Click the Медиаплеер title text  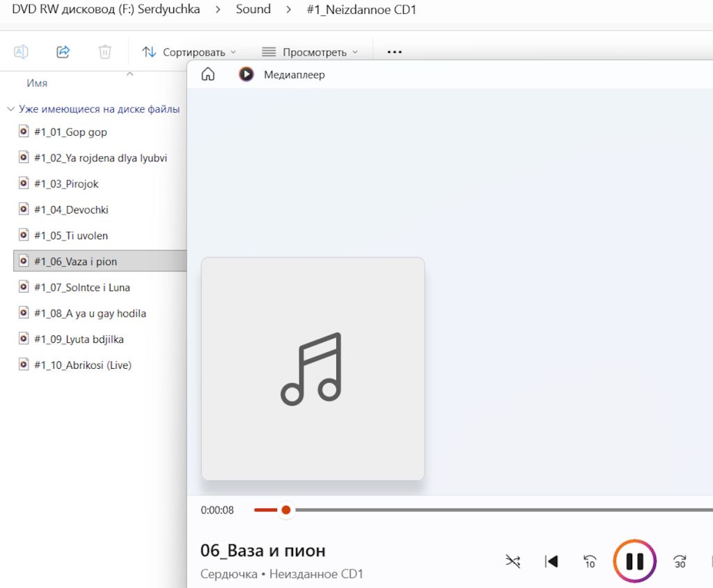pyautogui.click(x=295, y=75)
